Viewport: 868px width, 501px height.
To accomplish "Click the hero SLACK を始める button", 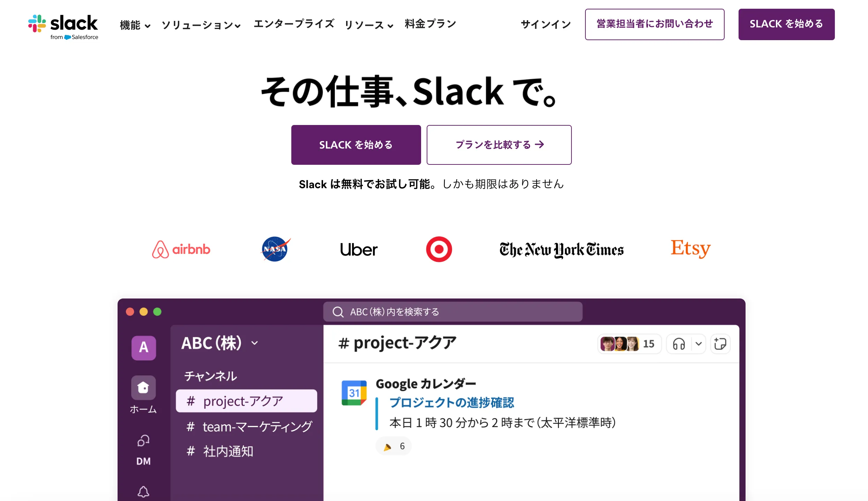I will click(x=356, y=145).
